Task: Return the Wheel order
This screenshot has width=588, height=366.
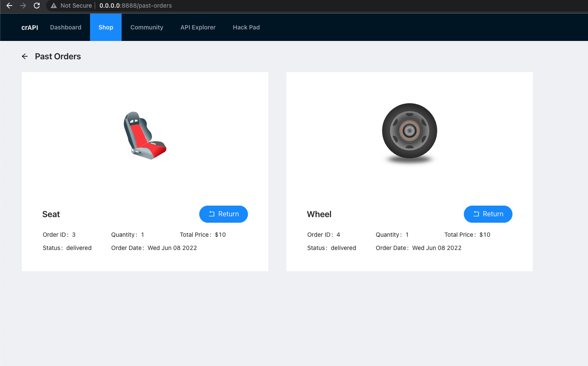Action: (x=488, y=214)
